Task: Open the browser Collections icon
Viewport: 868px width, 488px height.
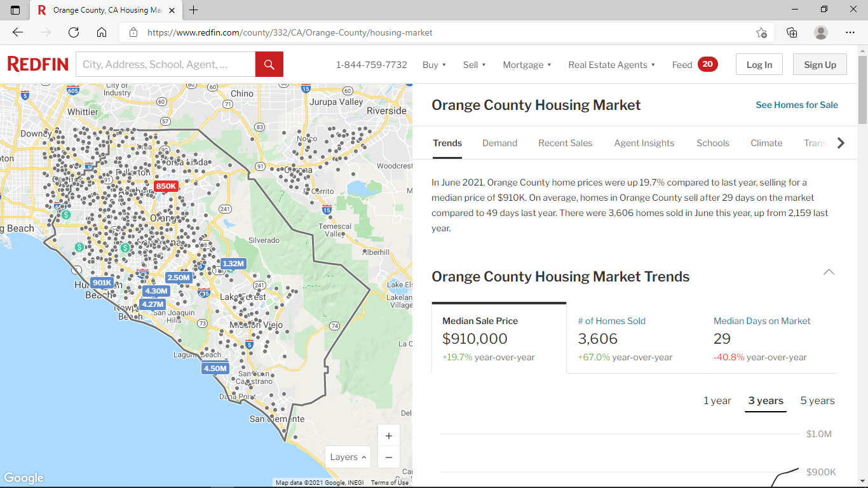Action: tap(792, 32)
